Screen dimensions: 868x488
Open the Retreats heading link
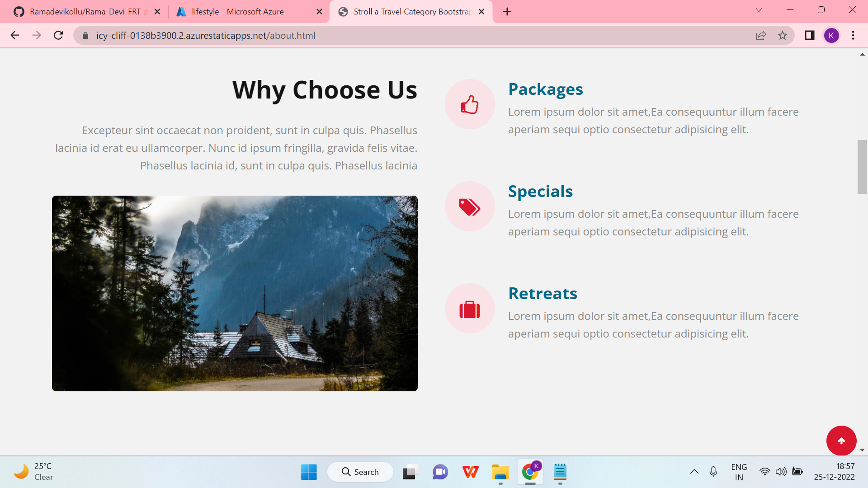542,293
